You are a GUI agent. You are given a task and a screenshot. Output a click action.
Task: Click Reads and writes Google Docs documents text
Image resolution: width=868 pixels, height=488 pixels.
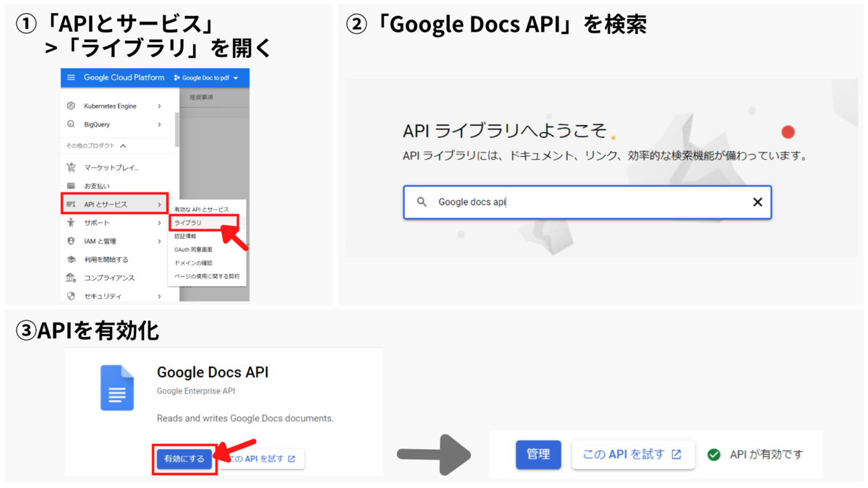click(245, 419)
